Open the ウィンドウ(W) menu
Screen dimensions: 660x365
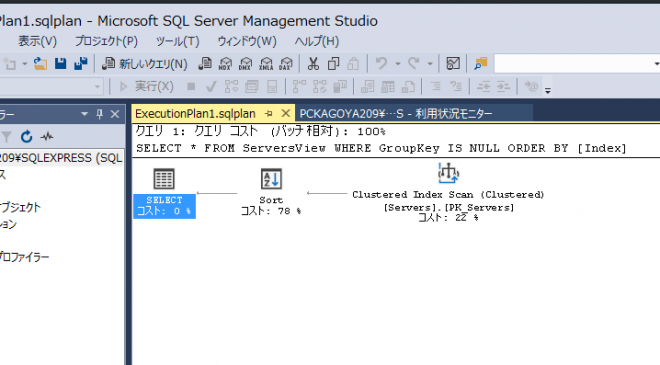[x=247, y=41]
